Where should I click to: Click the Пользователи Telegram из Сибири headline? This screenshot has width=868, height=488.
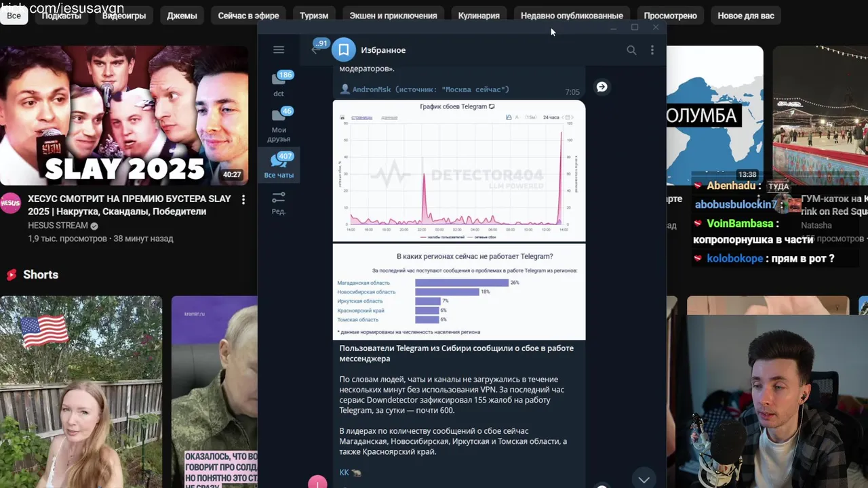[456, 353]
